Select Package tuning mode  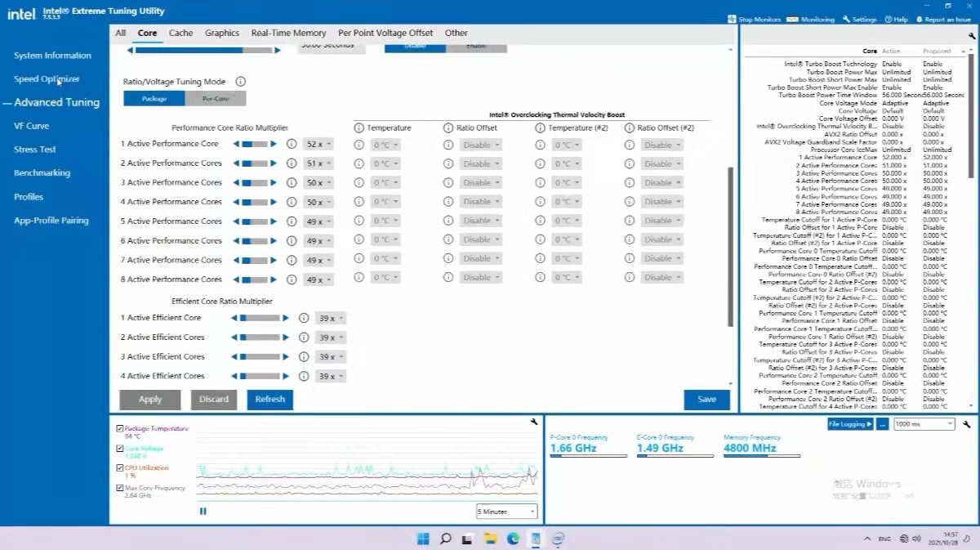tap(154, 99)
